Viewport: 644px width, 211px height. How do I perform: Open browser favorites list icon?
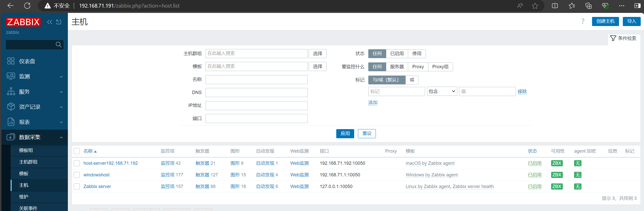tap(572, 6)
